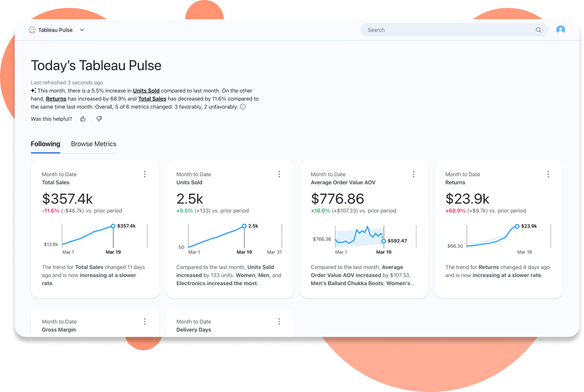Click the info icon after summary text
The width and height of the screenshot is (584, 392).
click(243, 107)
